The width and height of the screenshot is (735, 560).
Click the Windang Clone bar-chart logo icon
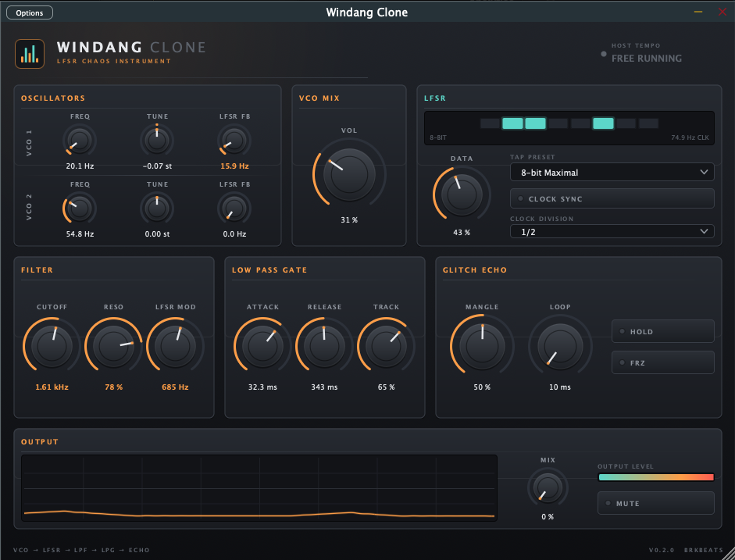coord(30,54)
